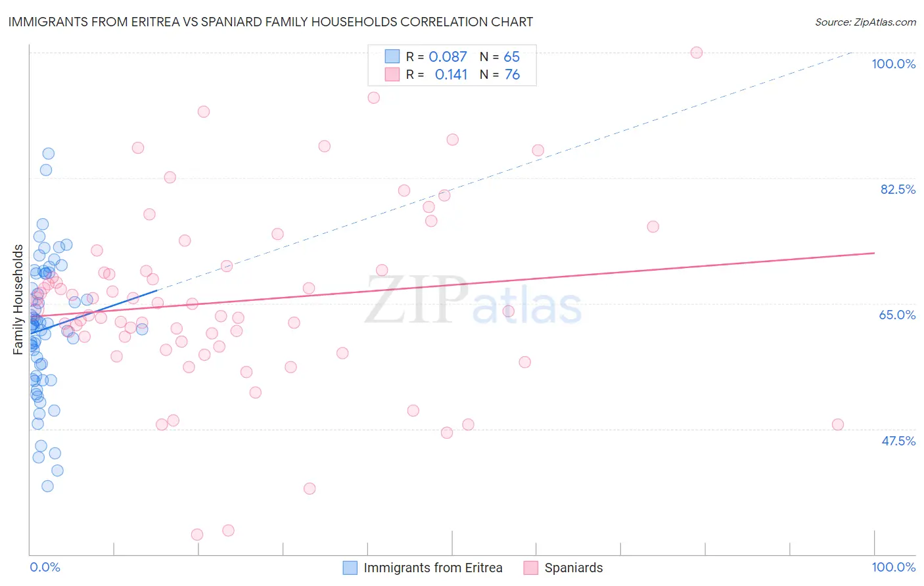Select the Spaniards legend label
This screenshot has height=586, width=924.
(x=574, y=568)
